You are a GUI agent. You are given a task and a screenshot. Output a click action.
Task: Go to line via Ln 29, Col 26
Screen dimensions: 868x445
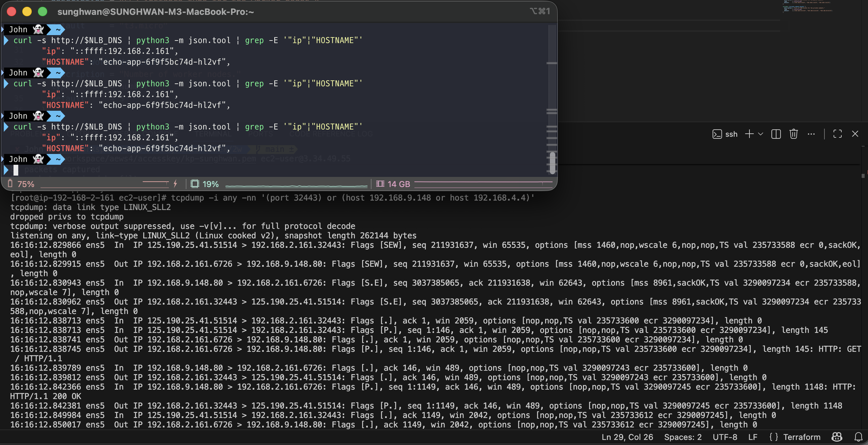coord(627,437)
